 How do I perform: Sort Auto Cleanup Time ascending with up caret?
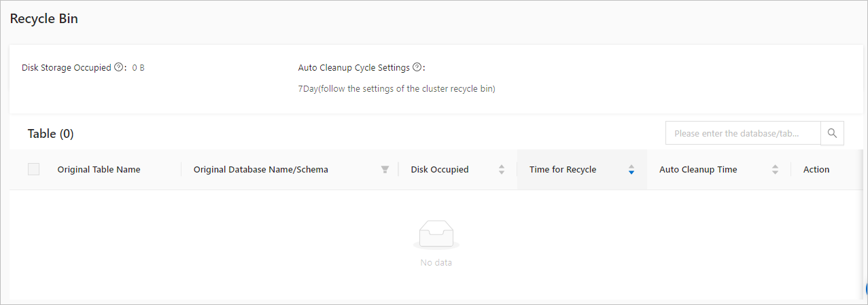[x=775, y=166]
